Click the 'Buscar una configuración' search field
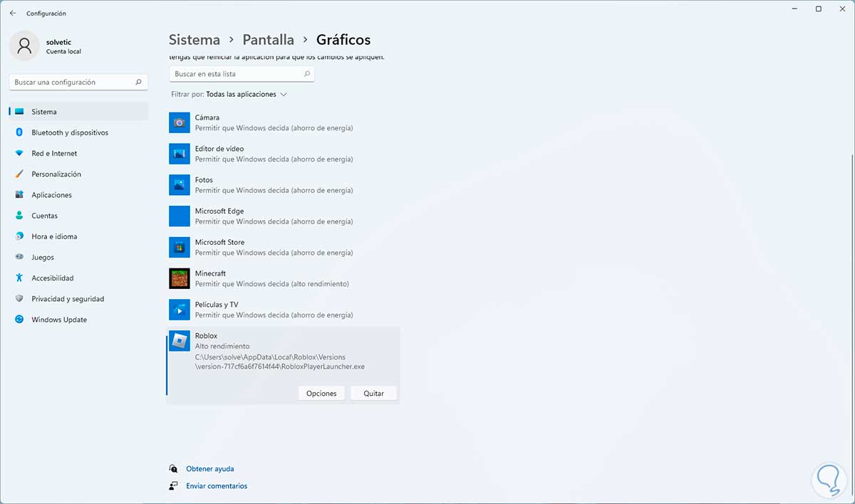 (78, 83)
